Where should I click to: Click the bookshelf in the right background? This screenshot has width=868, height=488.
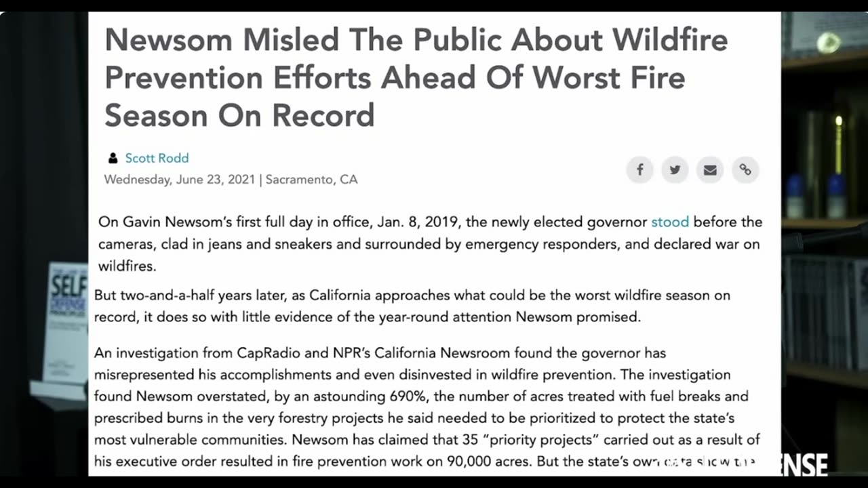pos(825,203)
